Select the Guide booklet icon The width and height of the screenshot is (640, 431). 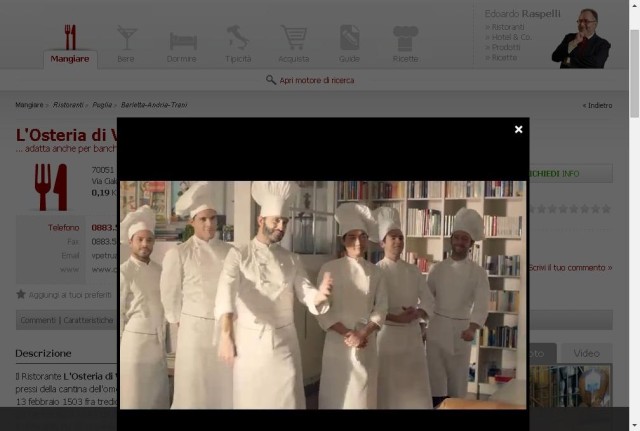pos(349,38)
